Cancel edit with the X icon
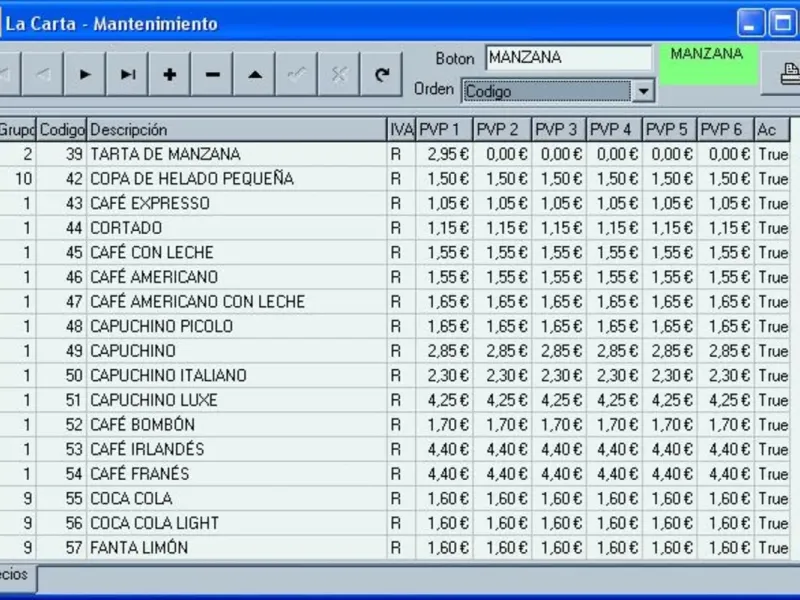The image size is (800, 600). click(339, 74)
